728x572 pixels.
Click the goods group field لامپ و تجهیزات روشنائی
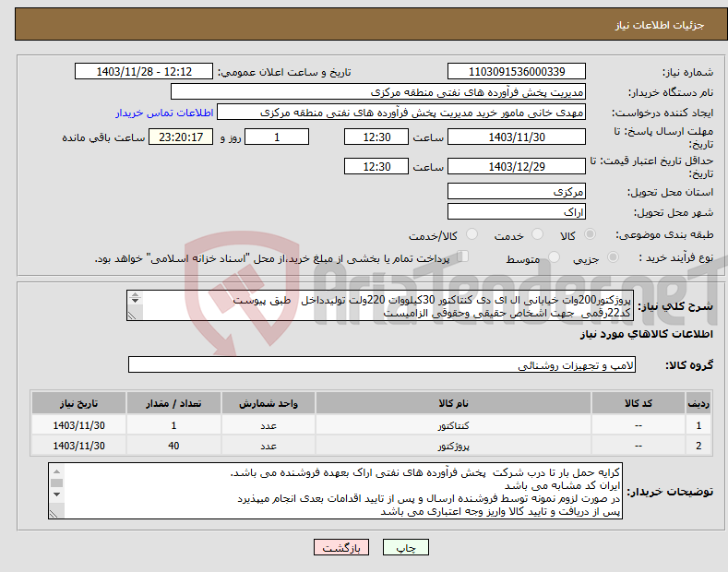(x=382, y=365)
